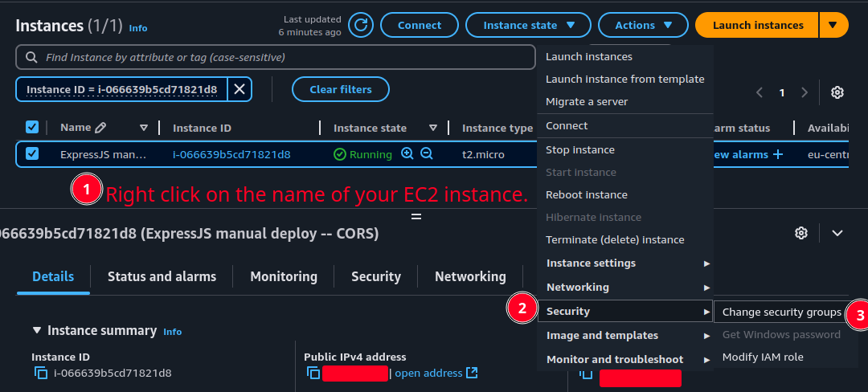The height and width of the screenshot is (392, 868).
Task: Click the ExpressJS man… name cell
Action: pos(103,155)
